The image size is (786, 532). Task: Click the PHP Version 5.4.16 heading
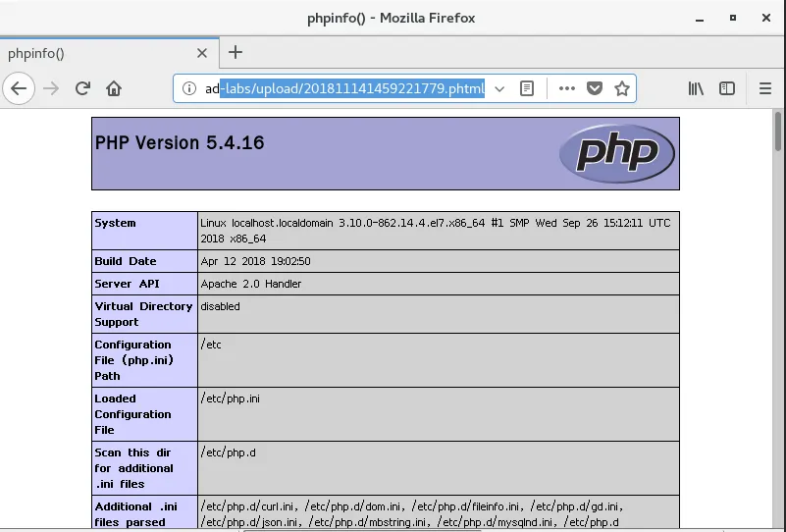coord(180,143)
